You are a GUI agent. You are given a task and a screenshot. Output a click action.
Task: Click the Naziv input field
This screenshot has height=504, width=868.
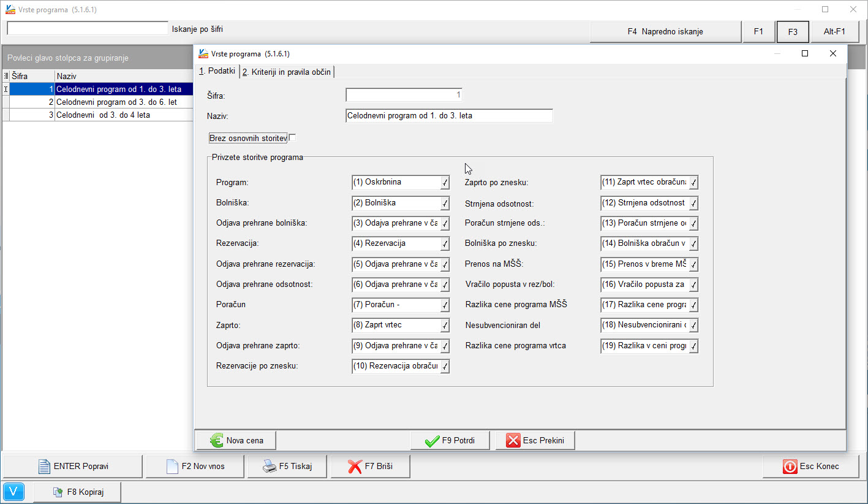point(449,115)
